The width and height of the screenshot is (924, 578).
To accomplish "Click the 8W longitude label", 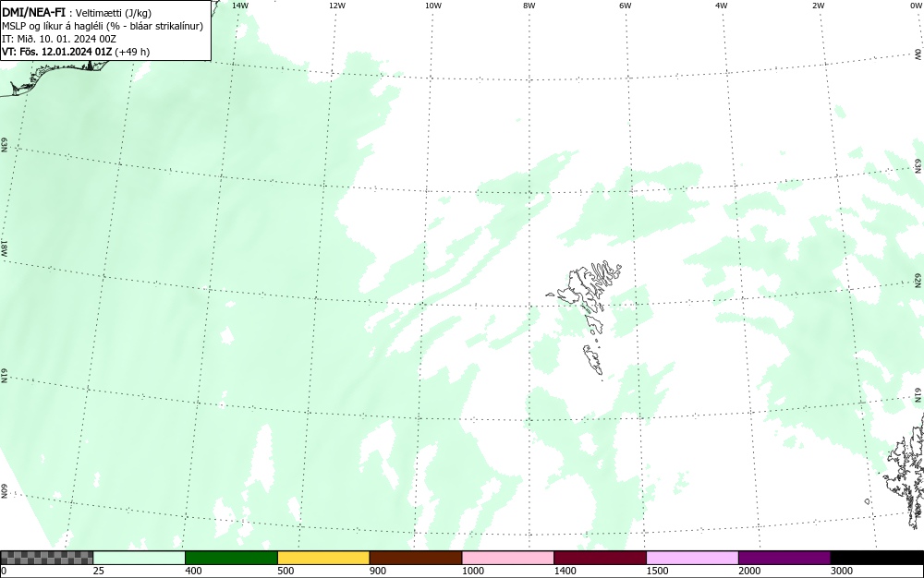I will coord(529,6).
